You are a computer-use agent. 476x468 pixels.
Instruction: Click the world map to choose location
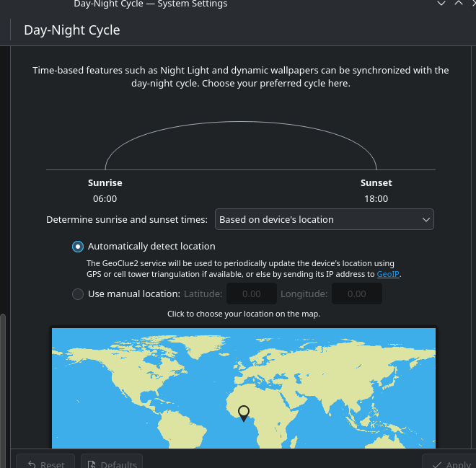tap(244, 388)
